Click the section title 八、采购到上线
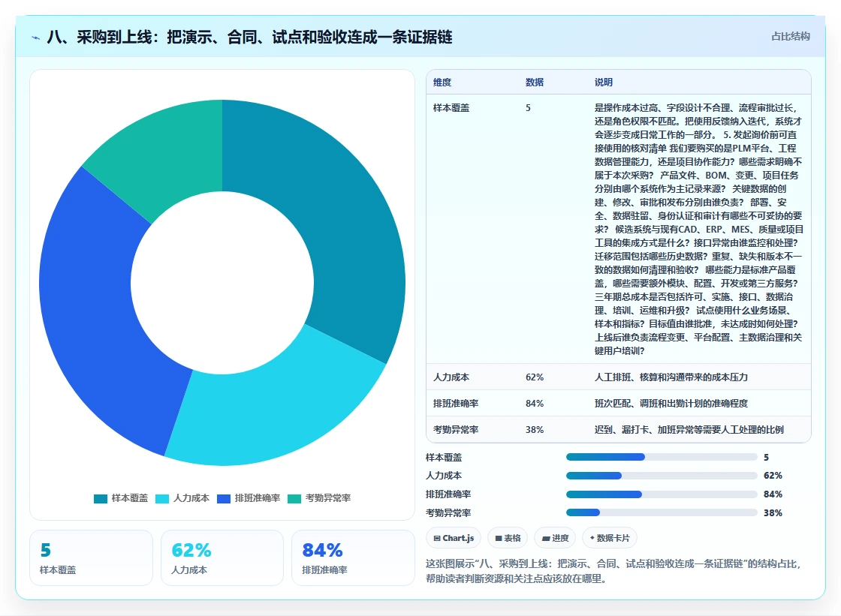 tap(249, 37)
